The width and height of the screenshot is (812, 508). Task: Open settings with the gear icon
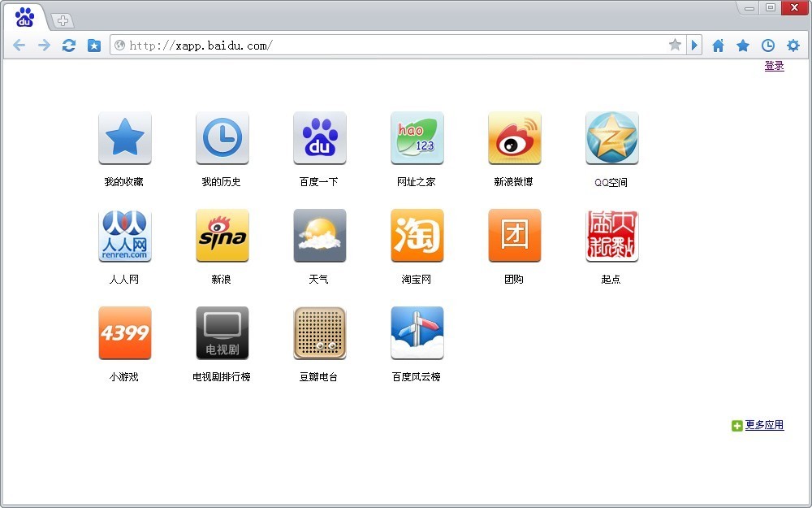(793, 46)
